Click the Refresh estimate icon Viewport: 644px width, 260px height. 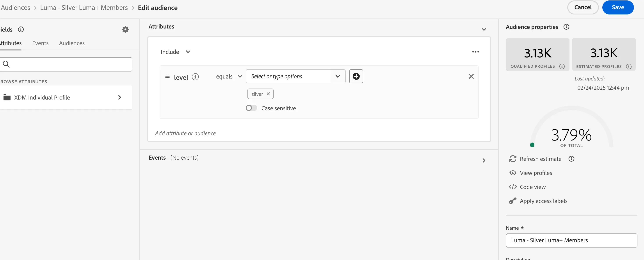pyautogui.click(x=513, y=159)
